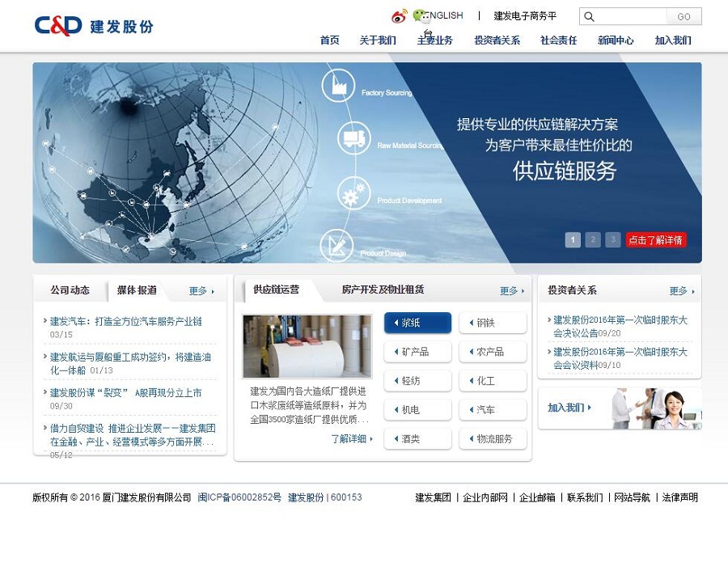This screenshot has height=571, width=728.
Task: Click the 加入我们 banner with staff photo
Action: click(x=620, y=408)
